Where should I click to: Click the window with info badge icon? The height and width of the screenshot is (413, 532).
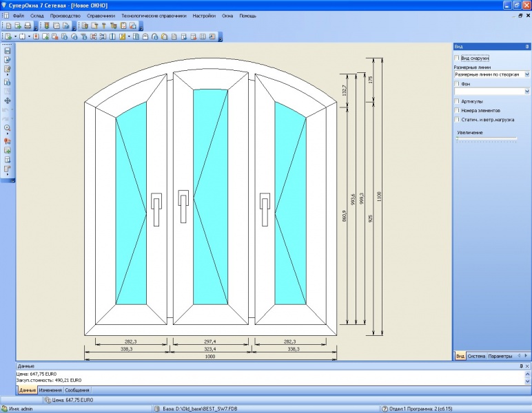click(x=64, y=36)
